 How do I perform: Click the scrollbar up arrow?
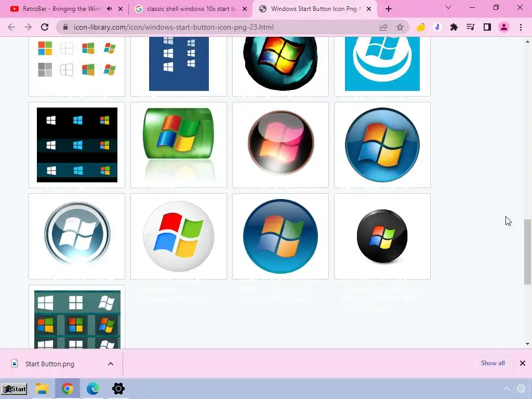point(527,42)
